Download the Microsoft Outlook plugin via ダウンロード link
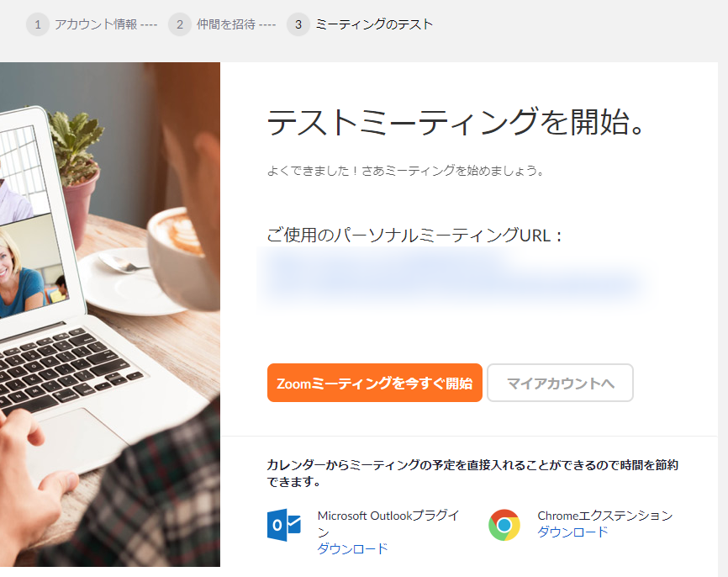Screen dimensions: 728x577 coord(352,548)
